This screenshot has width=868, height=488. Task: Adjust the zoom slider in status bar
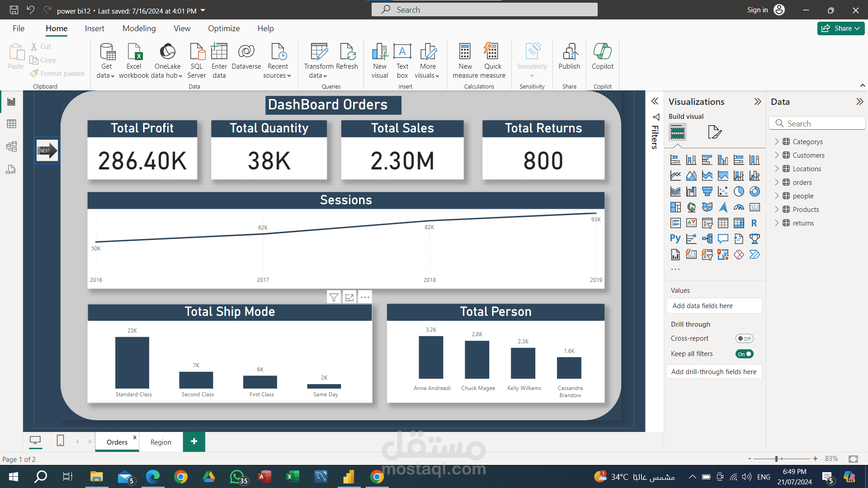(x=776, y=459)
